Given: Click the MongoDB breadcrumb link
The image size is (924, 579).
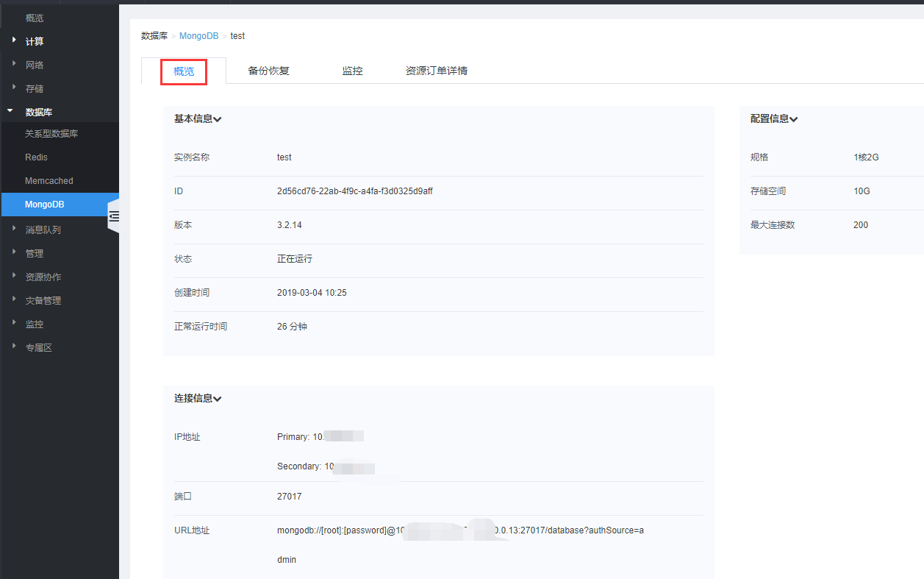Looking at the screenshot, I should point(198,36).
